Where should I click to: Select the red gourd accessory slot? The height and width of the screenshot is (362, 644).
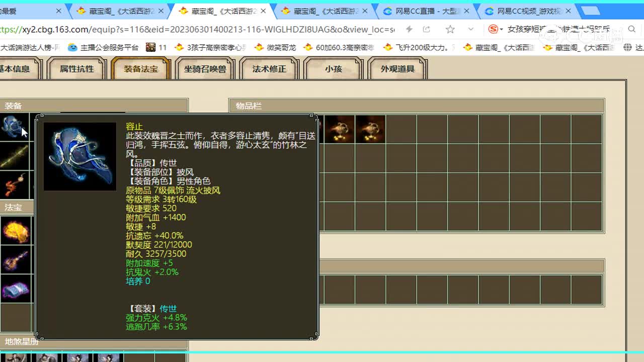(x=14, y=185)
